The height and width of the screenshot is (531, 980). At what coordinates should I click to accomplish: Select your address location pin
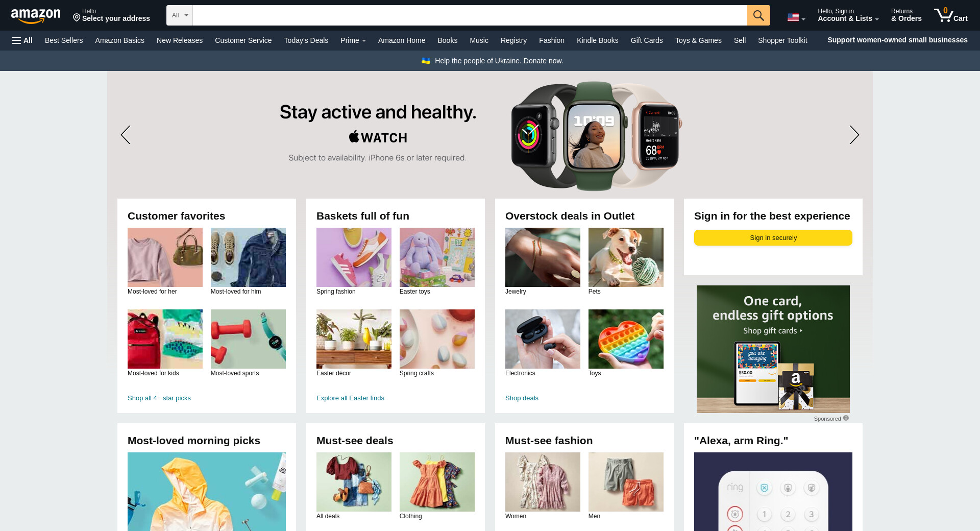pyautogui.click(x=77, y=18)
